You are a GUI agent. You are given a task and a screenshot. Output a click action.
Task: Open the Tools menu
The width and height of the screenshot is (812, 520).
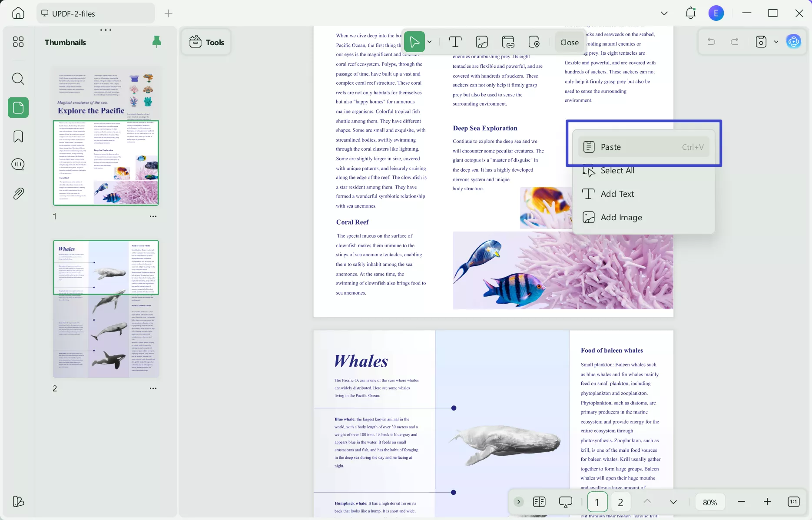[206, 42]
